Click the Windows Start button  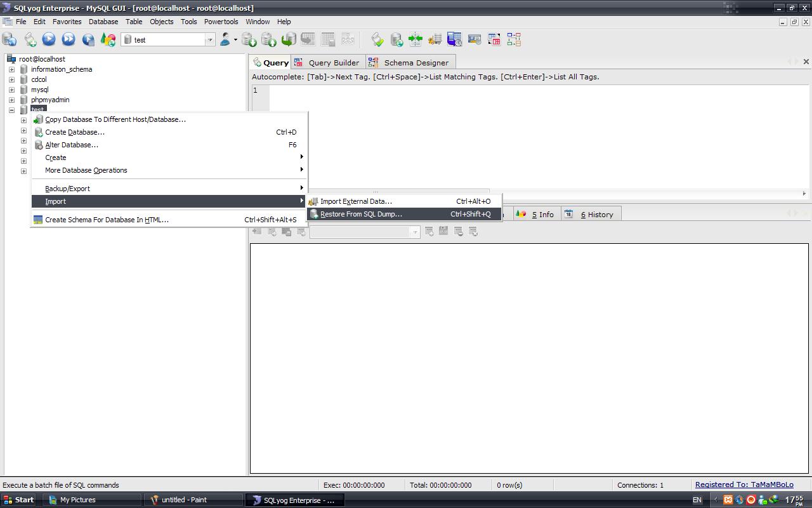19,500
